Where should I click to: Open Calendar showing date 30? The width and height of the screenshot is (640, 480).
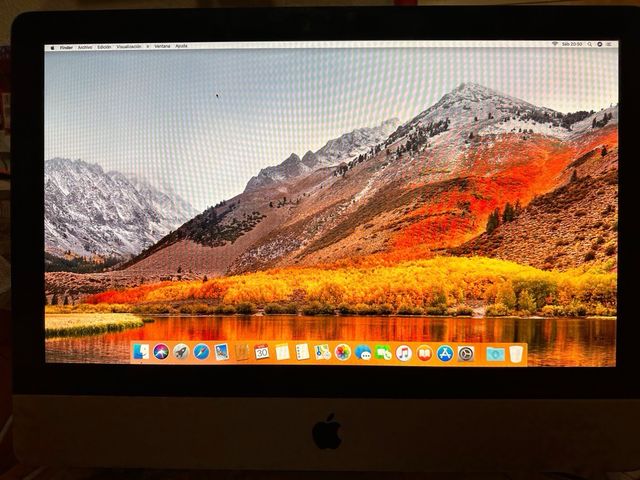point(262,352)
